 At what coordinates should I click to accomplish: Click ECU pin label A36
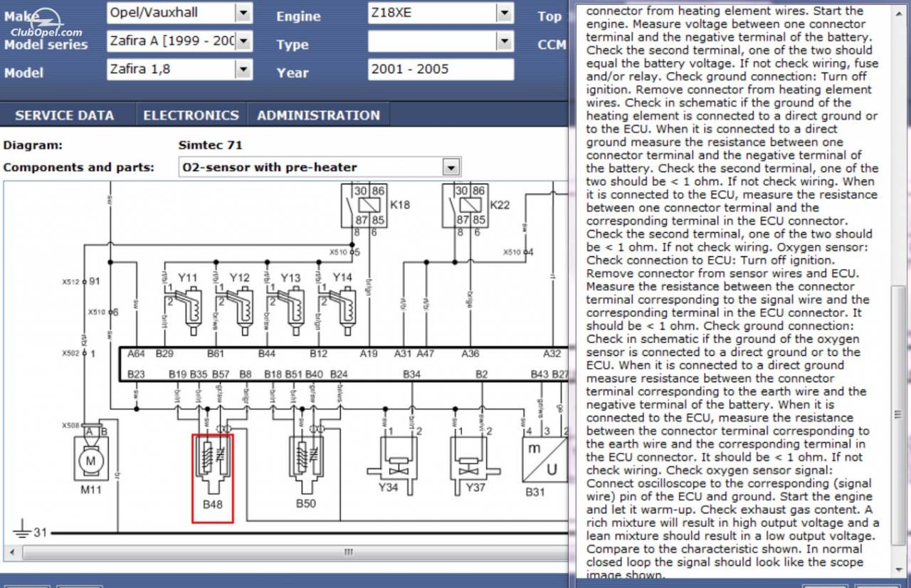coord(470,353)
